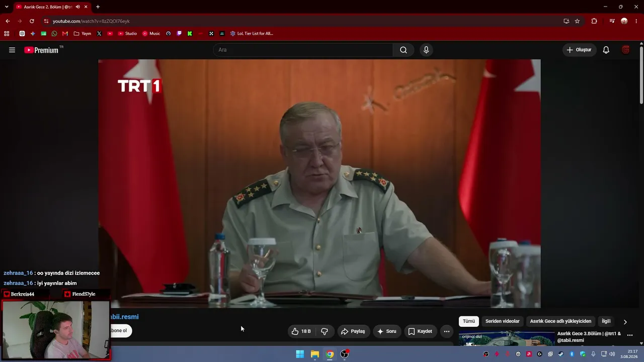Start voice search with the microphone

426,50
